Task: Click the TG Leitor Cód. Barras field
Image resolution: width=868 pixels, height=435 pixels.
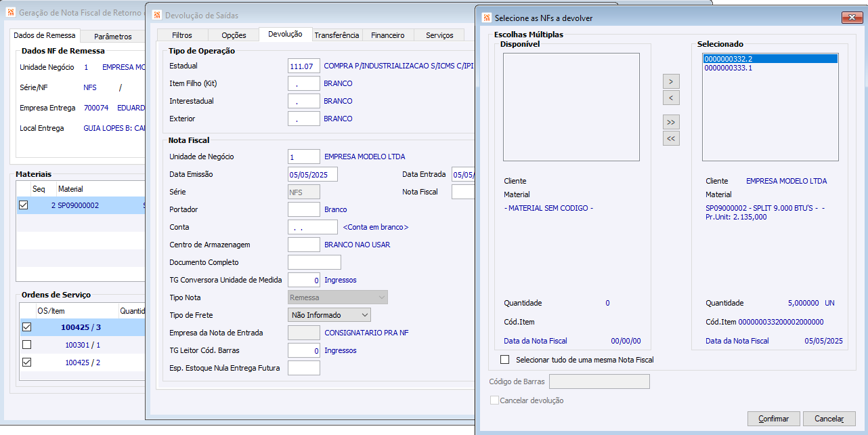Action: coord(303,350)
